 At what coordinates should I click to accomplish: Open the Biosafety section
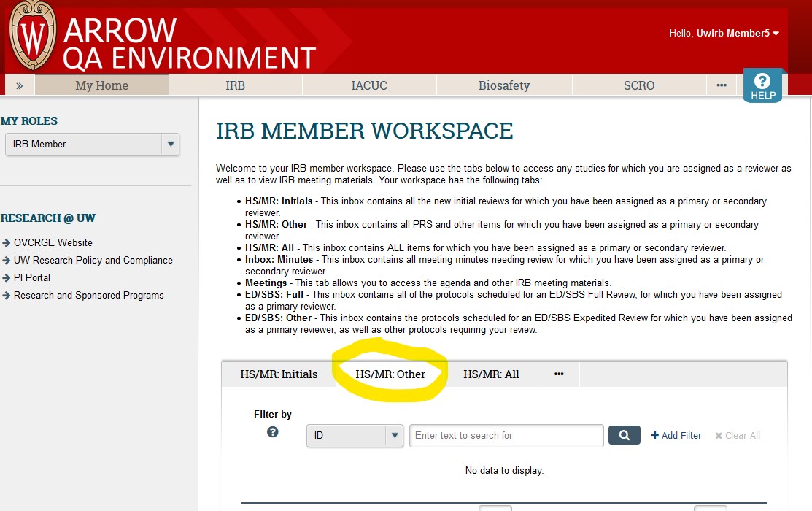503,85
